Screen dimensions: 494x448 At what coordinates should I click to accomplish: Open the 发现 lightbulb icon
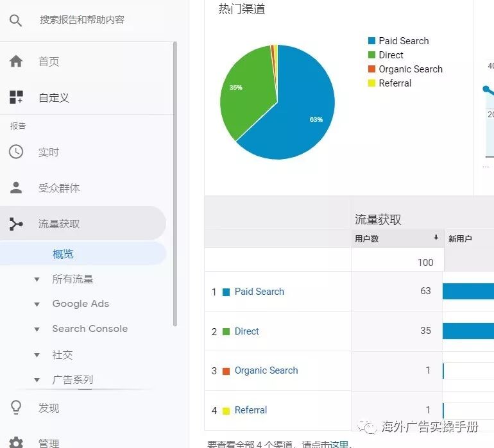click(x=16, y=407)
